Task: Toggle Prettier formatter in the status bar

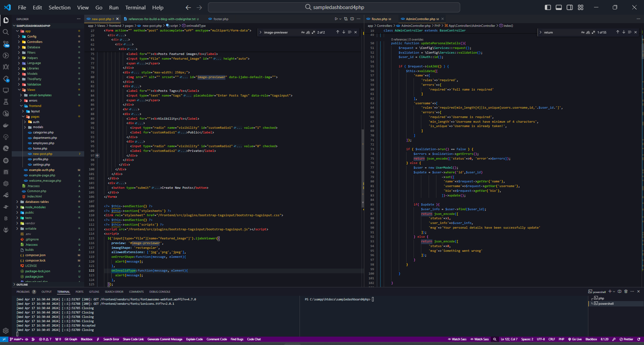Action: click(x=627, y=339)
